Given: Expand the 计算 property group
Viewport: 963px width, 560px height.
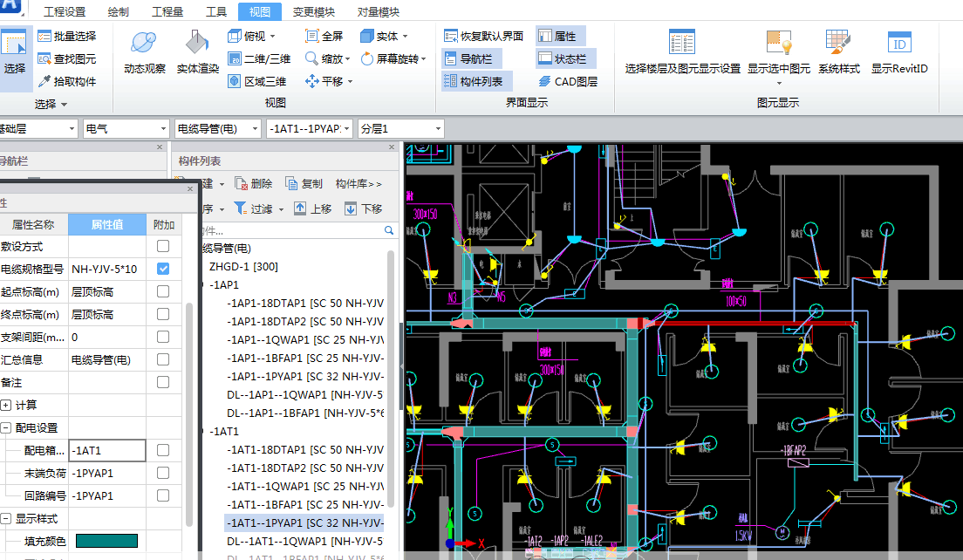Looking at the screenshot, I should [6, 406].
